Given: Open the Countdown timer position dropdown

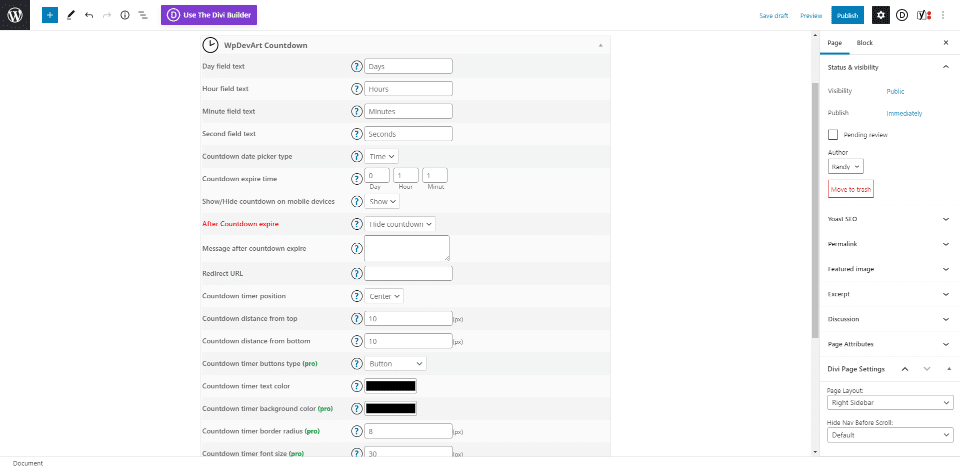Looking at the screenshot, I should coord(384,296).
